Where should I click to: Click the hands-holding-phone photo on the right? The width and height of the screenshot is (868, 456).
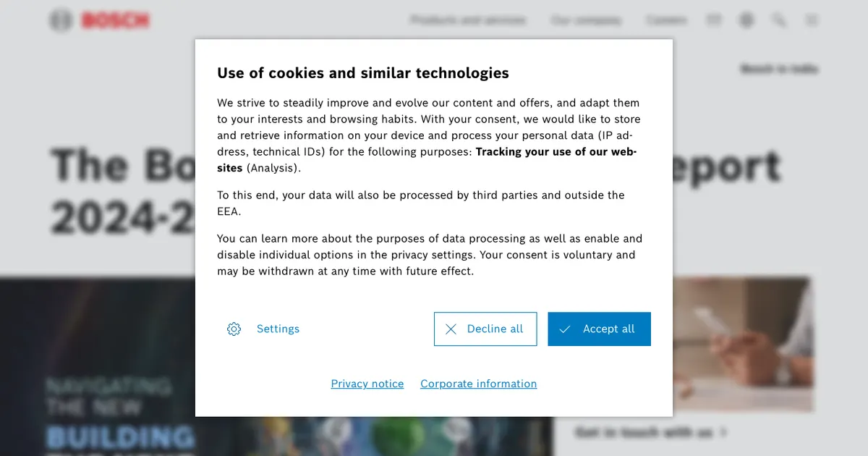tap(744, 344)
